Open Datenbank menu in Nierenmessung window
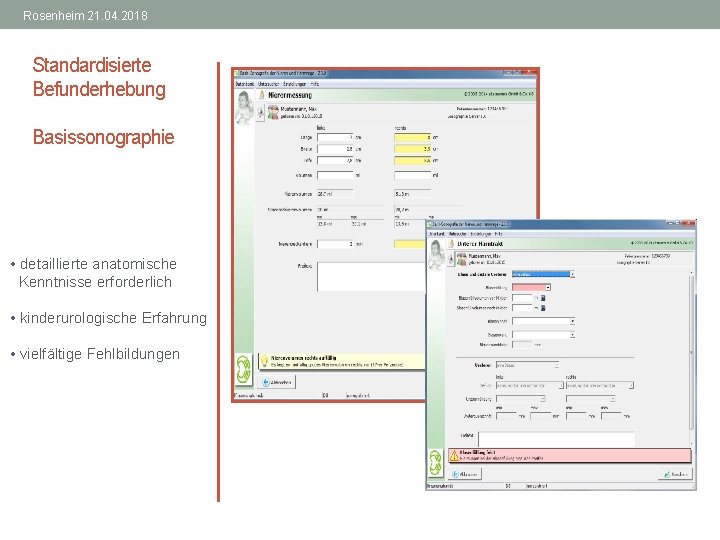This screenshot has height=540, width=720. point(245,84)
